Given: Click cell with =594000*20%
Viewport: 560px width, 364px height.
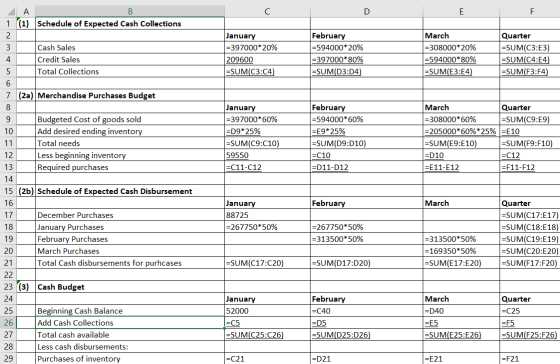Looking at the screenshot, I should click(367, 48).
